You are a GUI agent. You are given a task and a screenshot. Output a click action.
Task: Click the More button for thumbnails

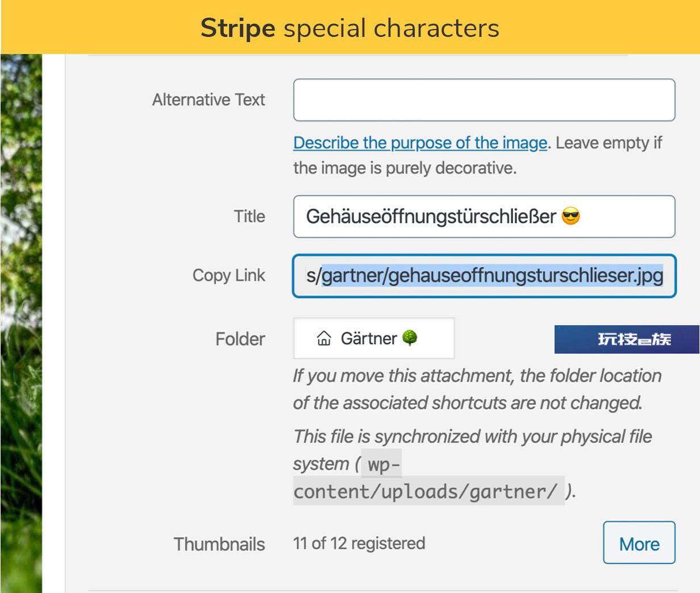(639, 543)
